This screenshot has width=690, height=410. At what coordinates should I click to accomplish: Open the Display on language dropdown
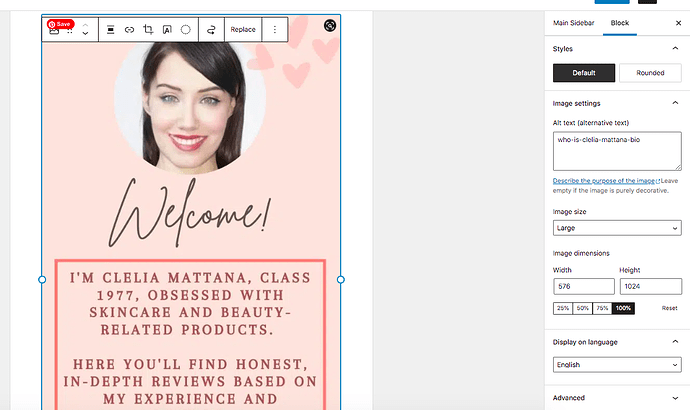(616, 365)
